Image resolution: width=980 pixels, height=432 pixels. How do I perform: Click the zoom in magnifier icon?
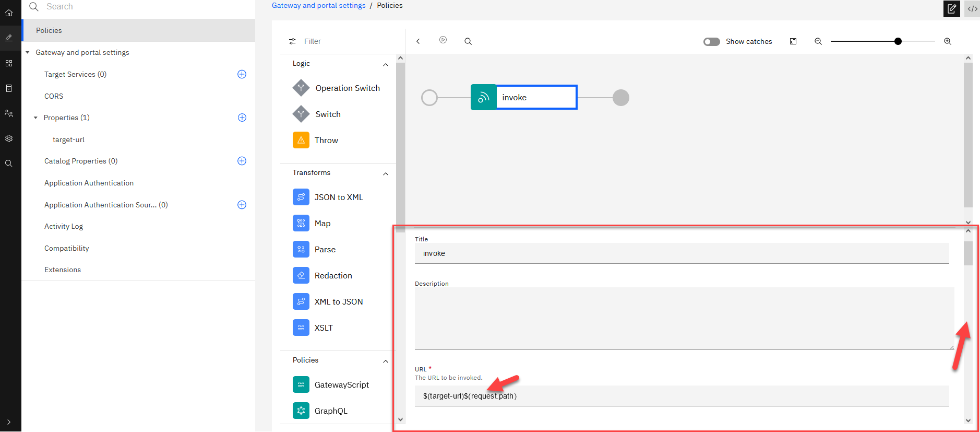pyautogui.click(x=948, y=41)
